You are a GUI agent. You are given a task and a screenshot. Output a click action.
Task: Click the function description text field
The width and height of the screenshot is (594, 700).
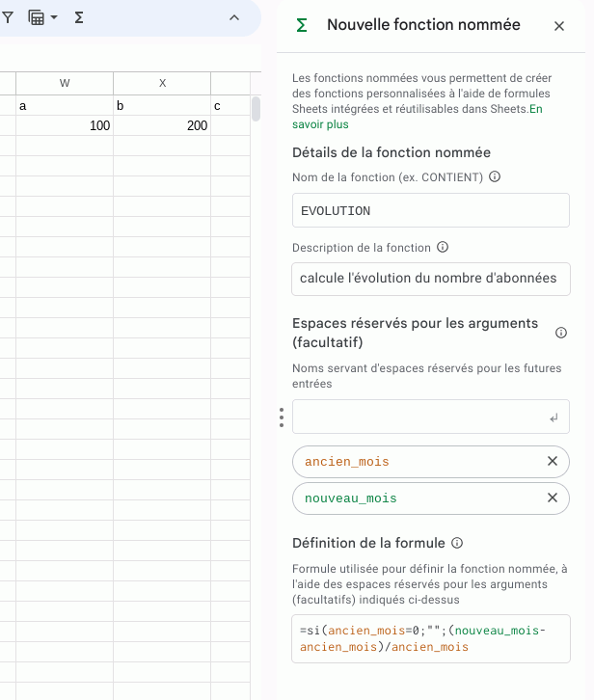[x=430, y=279]
